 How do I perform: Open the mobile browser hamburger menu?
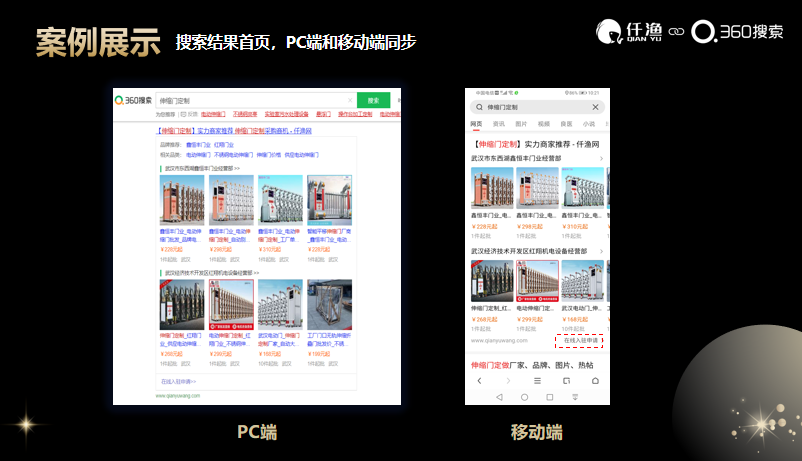tap(537, 381)
